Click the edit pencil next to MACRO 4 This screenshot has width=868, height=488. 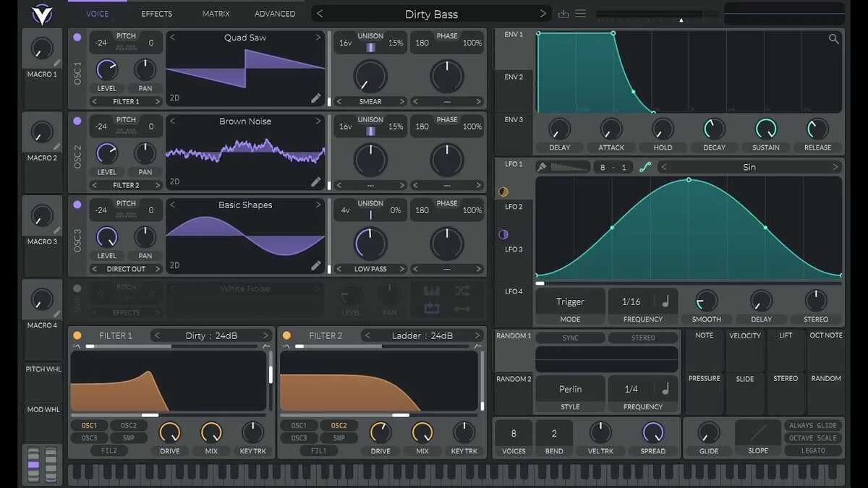point(58,314)
